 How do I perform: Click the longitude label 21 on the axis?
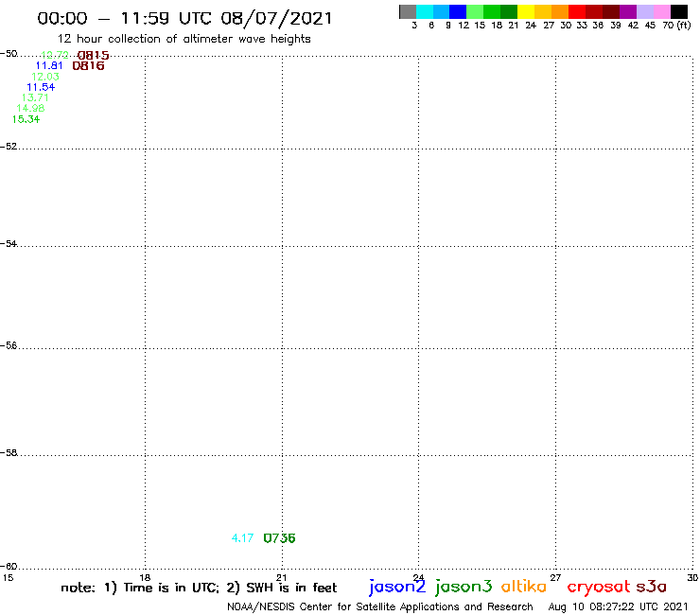coord(282,577)
